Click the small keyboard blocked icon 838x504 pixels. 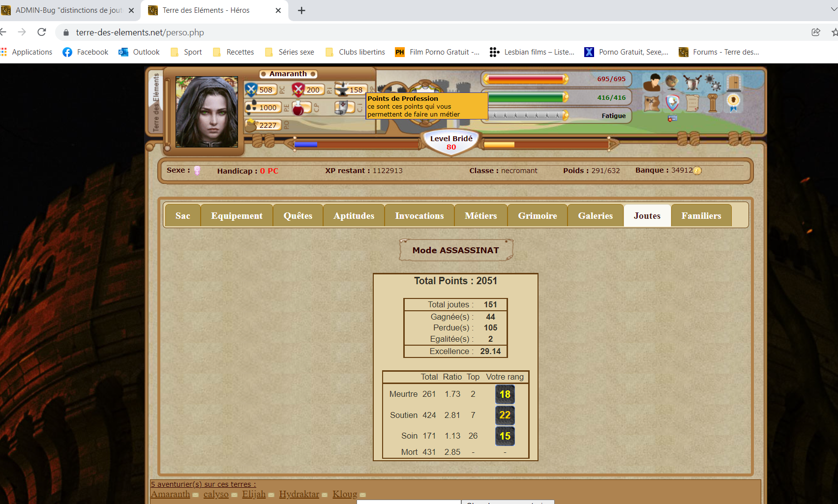pyautogui.click(x=672, y=118)
